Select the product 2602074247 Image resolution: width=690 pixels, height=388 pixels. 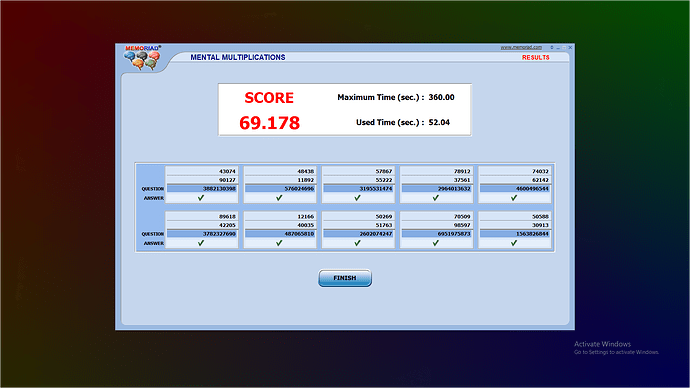point(376,234)
